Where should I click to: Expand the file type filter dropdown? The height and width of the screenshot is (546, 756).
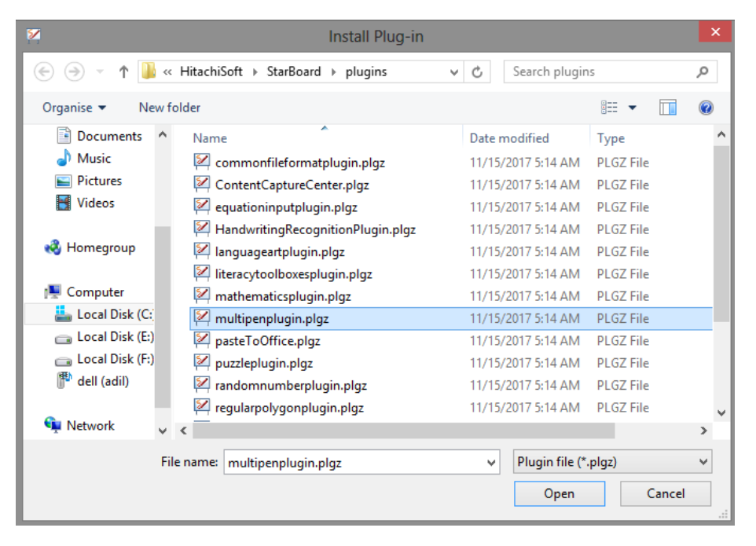tap(703, 462)
